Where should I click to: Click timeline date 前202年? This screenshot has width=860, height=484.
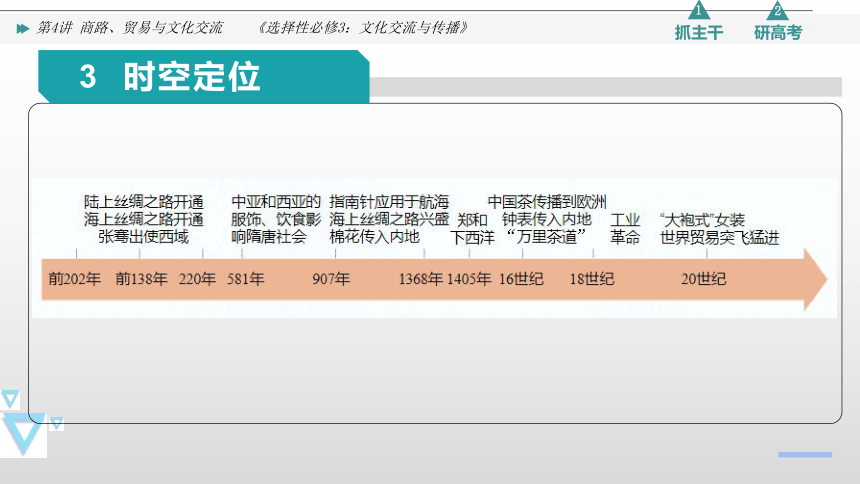pyautogui.click(x=75, y=279)
